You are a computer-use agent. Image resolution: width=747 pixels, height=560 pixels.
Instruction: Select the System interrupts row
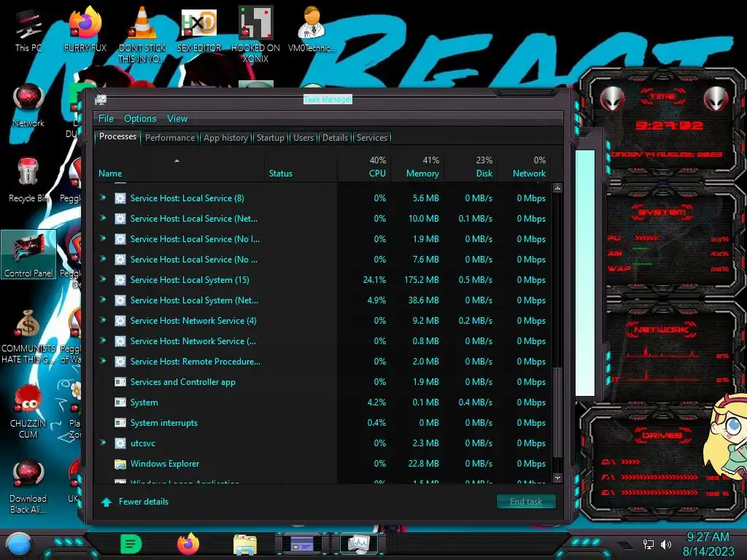point(323,423)
